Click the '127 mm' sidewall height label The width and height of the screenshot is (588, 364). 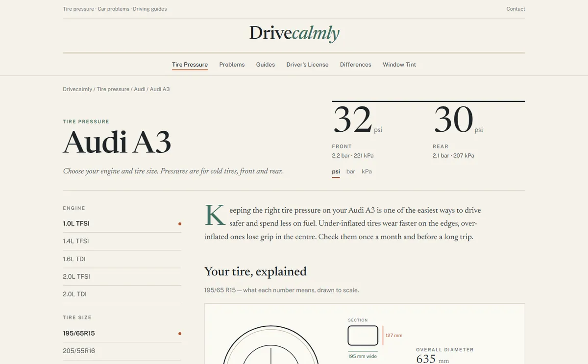coord(394,336)
